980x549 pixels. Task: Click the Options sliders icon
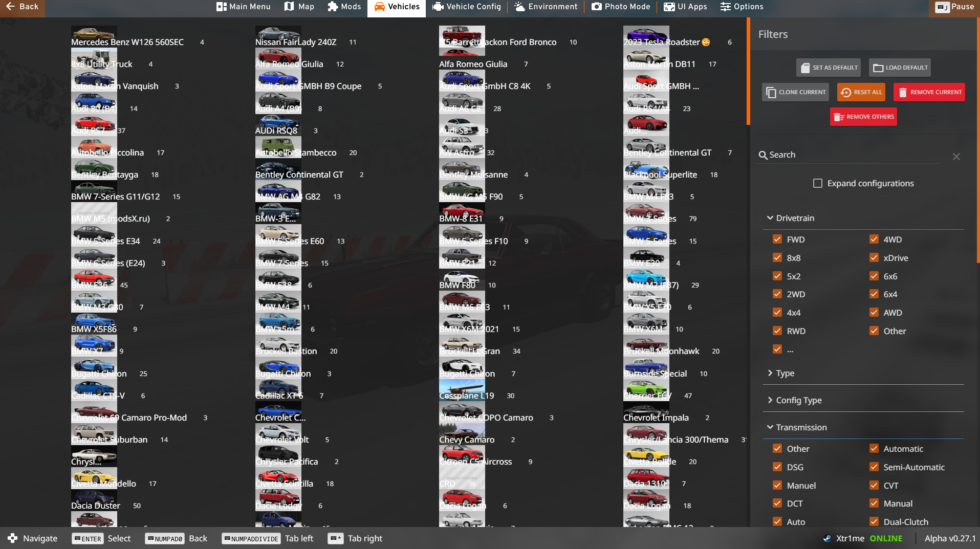tap(725, 7)
